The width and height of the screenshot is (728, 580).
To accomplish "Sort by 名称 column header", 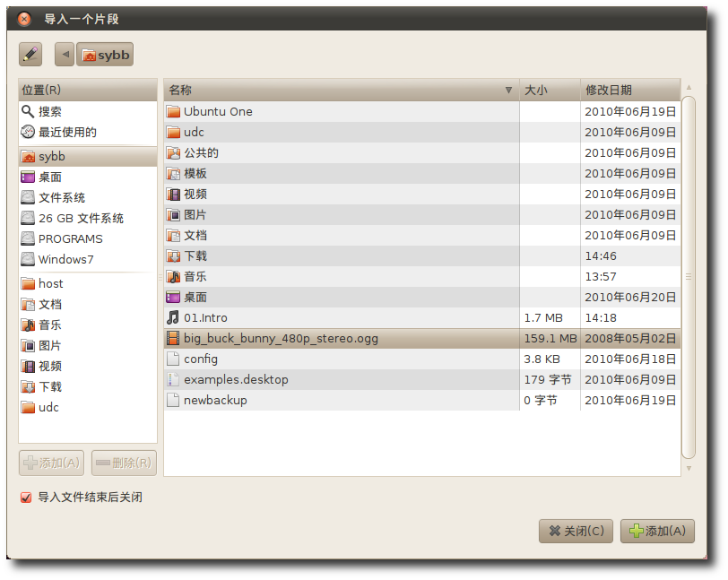I will [x=342, y=90].
